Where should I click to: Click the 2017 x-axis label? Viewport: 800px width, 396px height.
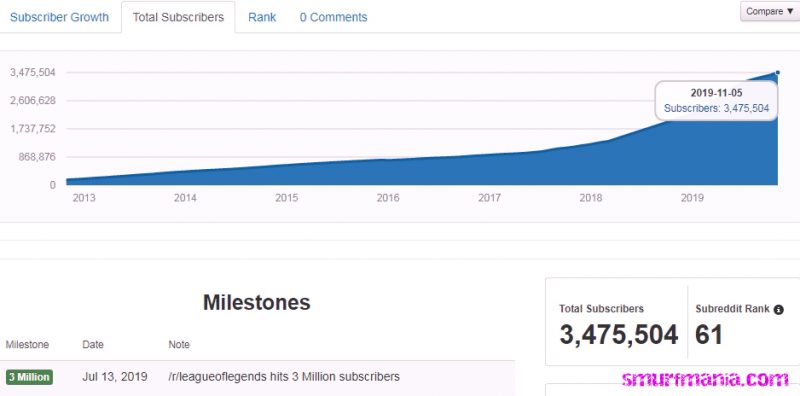tap(489, 198)
